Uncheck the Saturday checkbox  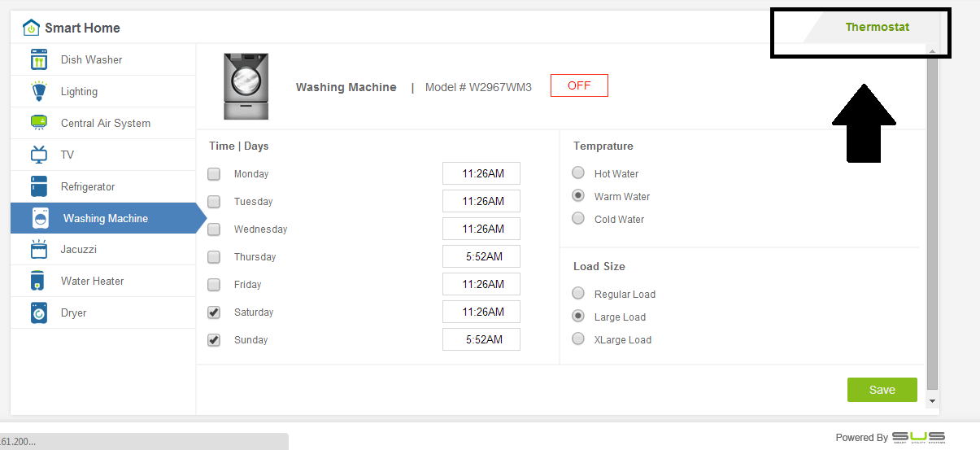[x=214, y=312]
